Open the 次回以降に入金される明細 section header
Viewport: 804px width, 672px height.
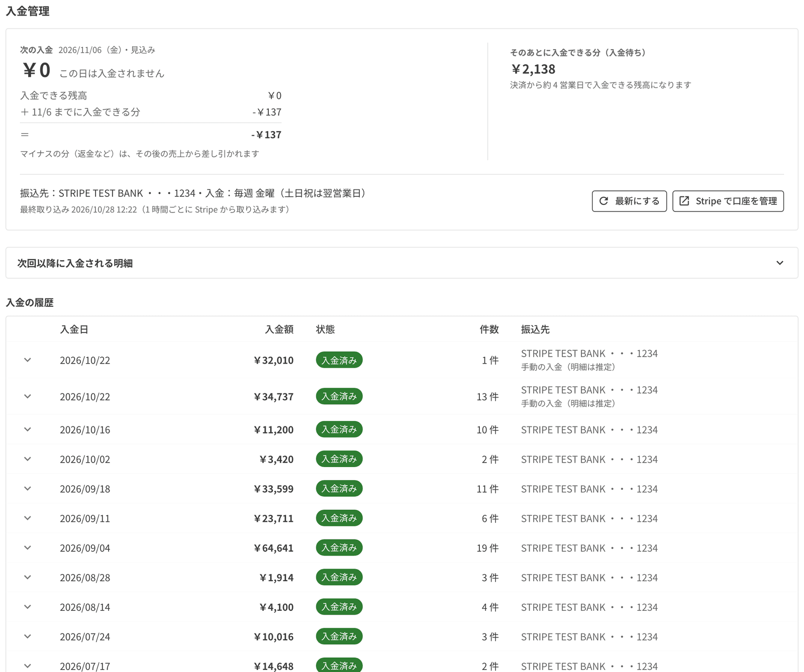pos(402,263)
